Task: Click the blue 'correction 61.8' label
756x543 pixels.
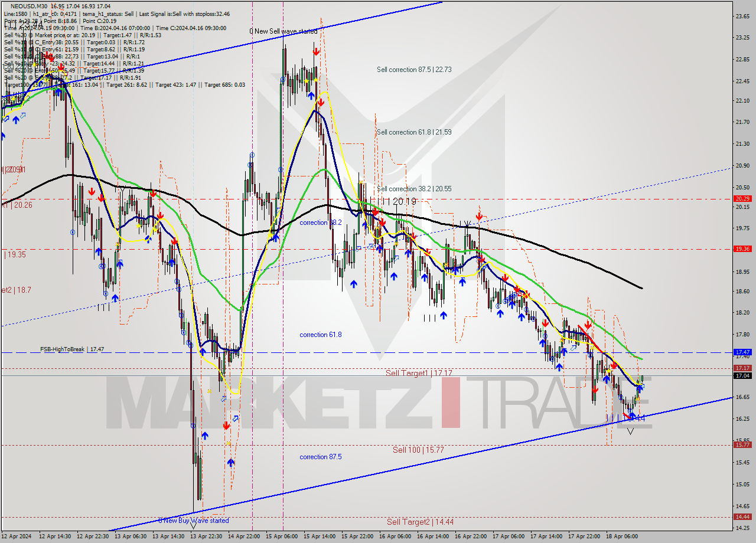Action: tap(320, 335)
